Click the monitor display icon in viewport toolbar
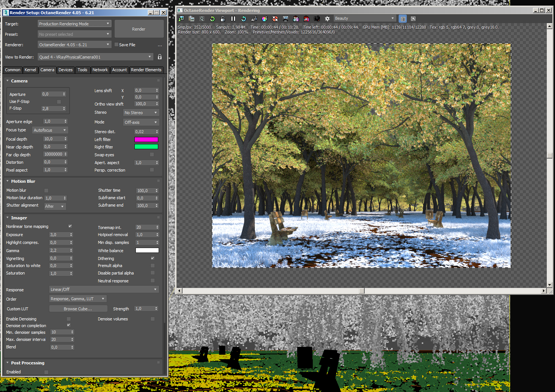 [x=286, y=19]
